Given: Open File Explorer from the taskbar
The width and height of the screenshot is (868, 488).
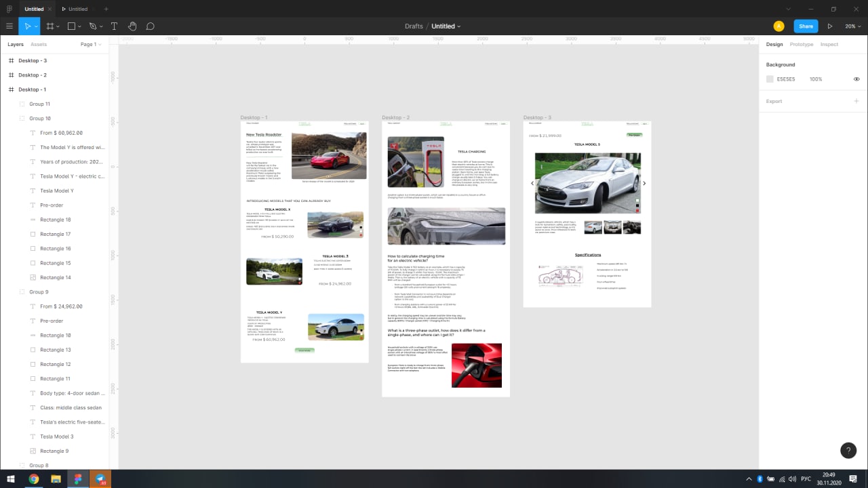Looking at the screenshot, I should point(56,479).
